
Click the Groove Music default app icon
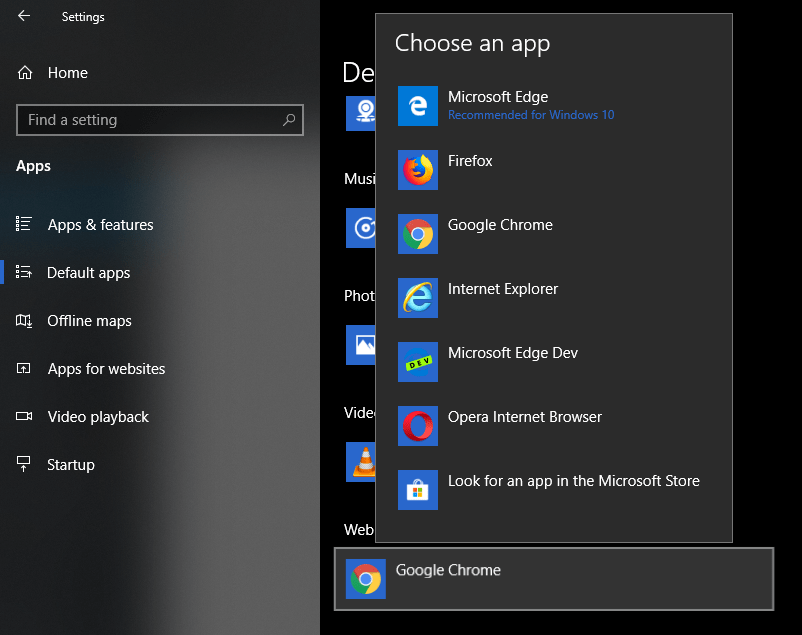pyautogui.click(x=361, y=228)
